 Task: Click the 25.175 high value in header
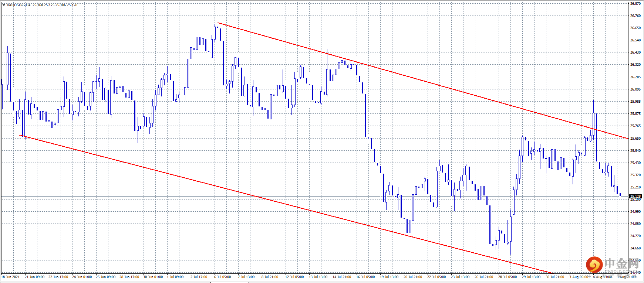(x=49, y=5)
